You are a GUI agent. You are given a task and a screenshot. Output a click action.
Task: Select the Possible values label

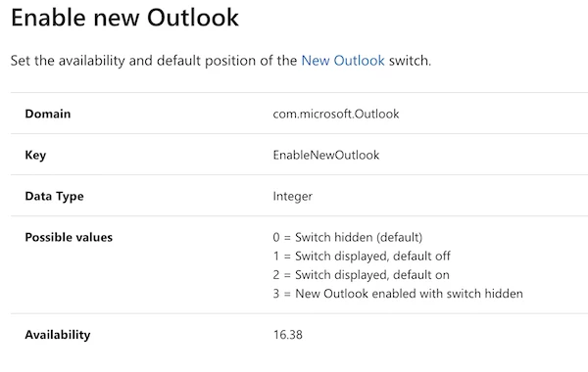69,237
